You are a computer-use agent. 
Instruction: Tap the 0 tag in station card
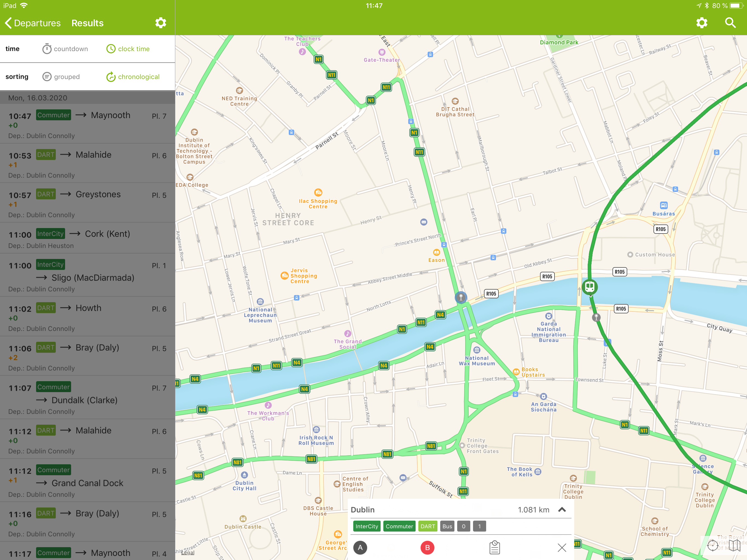464,526
